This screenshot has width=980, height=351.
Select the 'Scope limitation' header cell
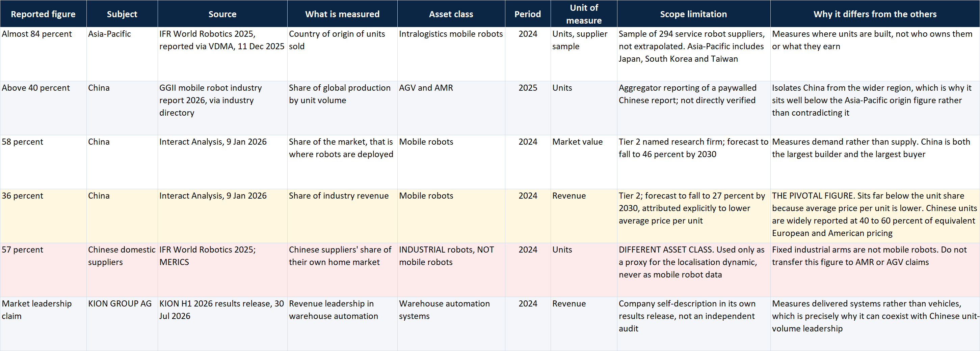pos(693,14)
